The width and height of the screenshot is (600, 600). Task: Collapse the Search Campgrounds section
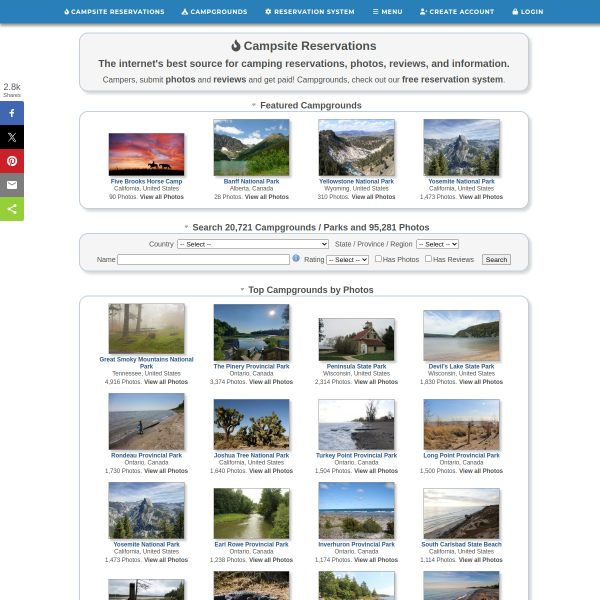pyautogui.click(x=186, y=227)
